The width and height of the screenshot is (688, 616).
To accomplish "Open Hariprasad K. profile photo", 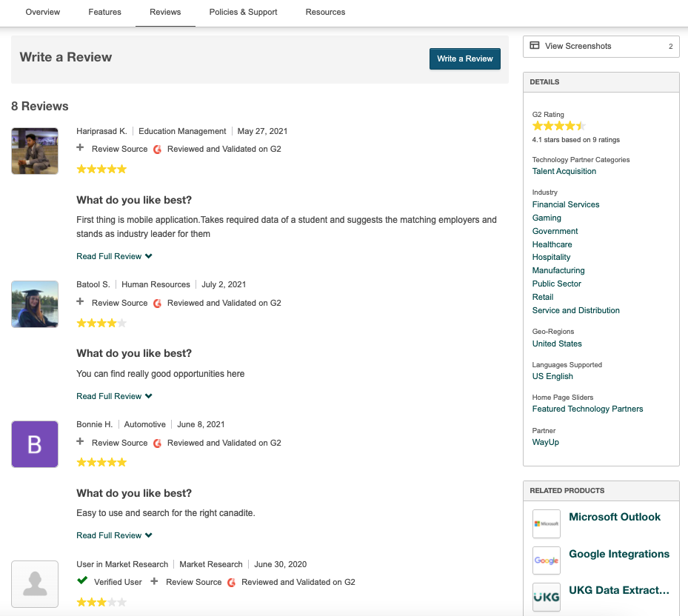I will (35, 151).
